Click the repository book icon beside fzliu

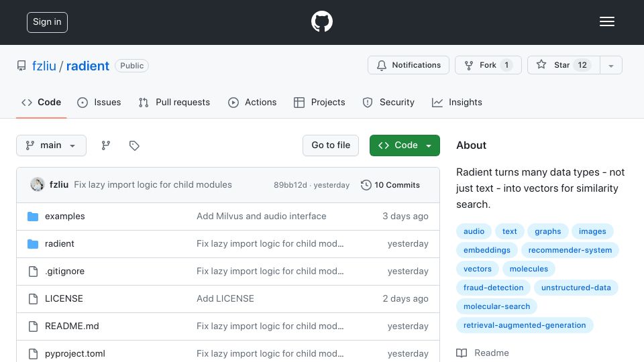[x=21, y=66]
